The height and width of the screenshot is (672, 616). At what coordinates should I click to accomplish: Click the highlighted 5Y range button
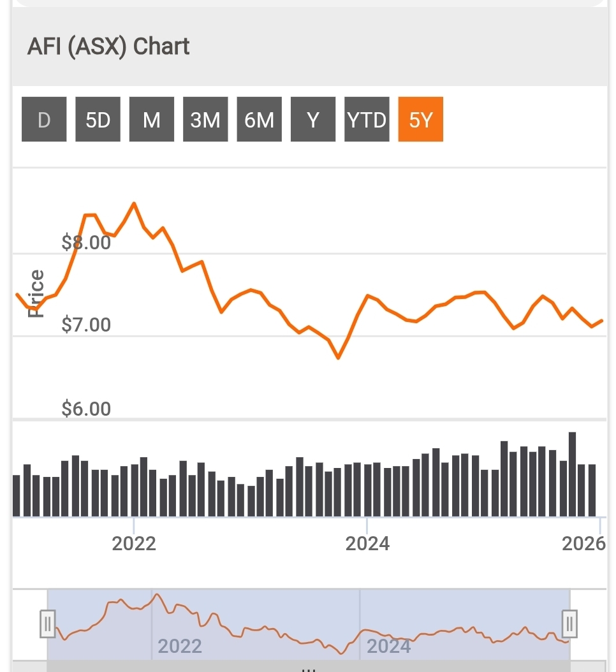pyautogui.click(x=420, y=119)
